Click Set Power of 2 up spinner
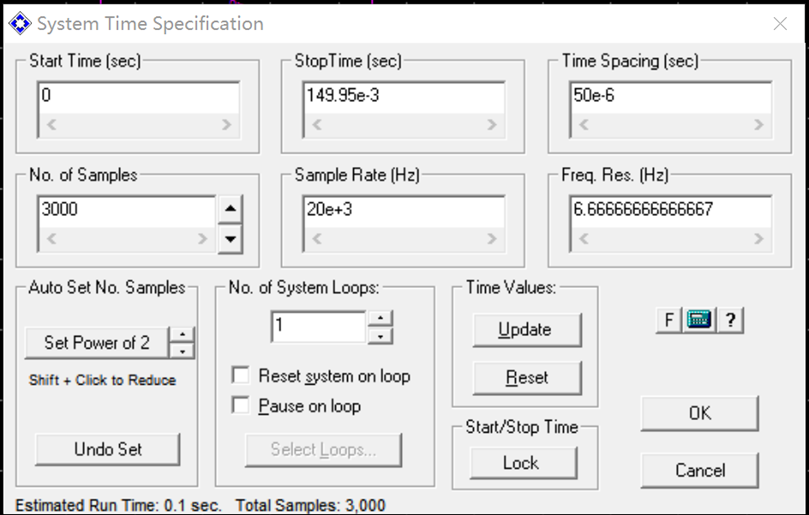The height and width of the screenshot is (515, 809). pyautogui.click(x=182, y=335)
